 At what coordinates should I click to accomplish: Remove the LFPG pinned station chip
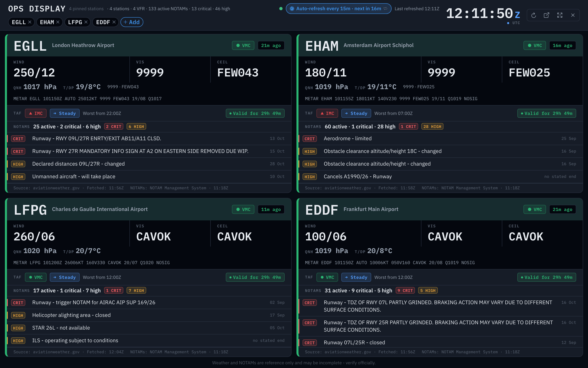(x=86, y=22)
